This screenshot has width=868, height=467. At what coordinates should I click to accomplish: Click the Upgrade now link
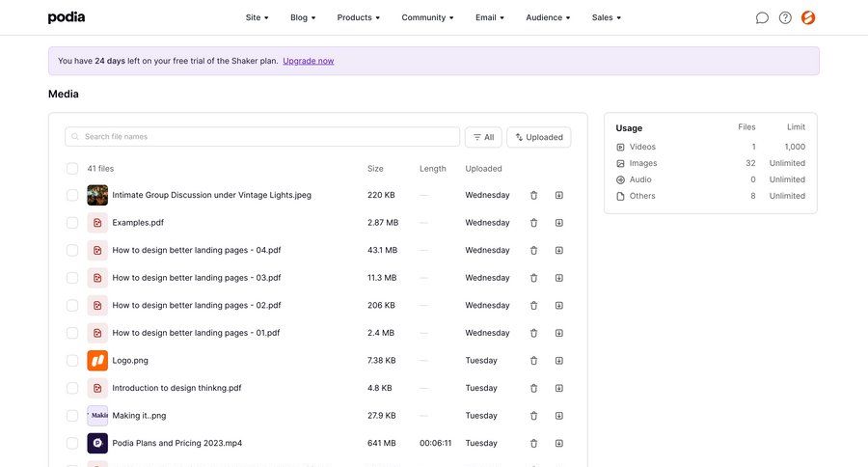(x=309, y=61)
